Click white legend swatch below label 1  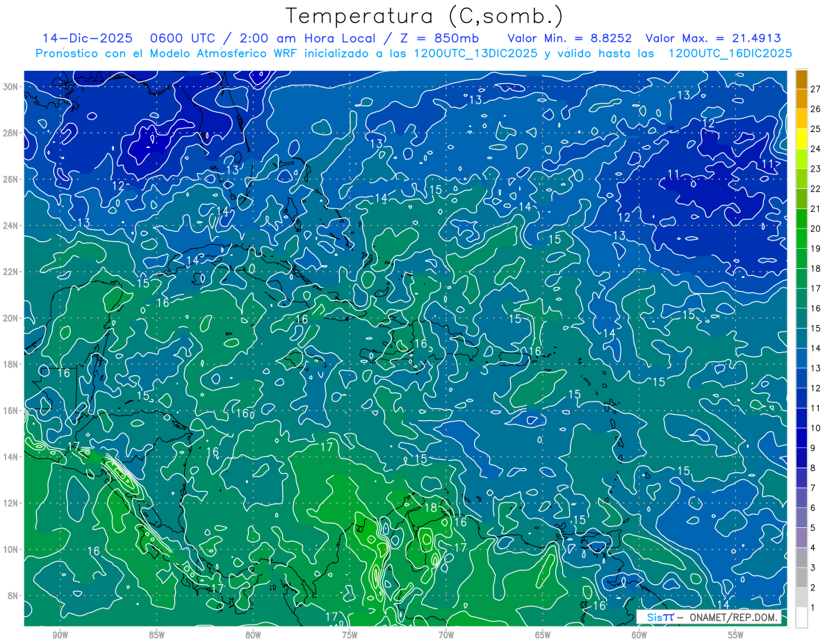click(801, 617)
